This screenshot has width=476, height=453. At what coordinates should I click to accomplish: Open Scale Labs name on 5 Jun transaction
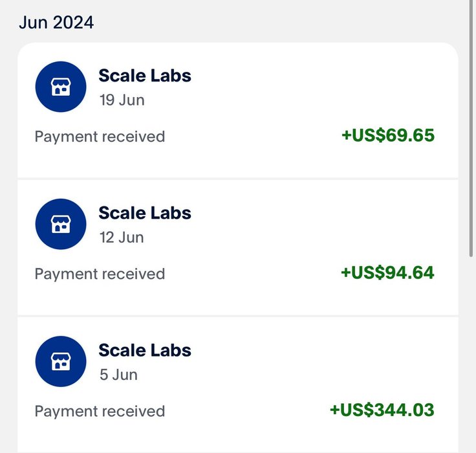(145, 350)
